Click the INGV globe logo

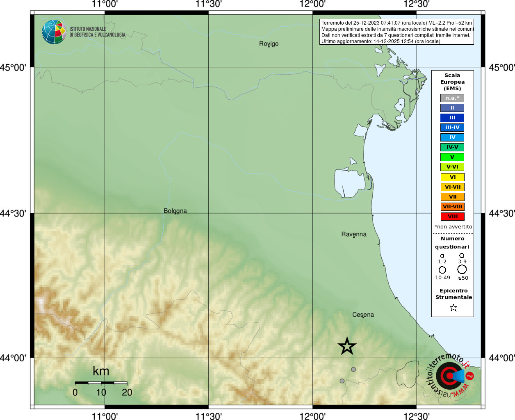(54, 32)
